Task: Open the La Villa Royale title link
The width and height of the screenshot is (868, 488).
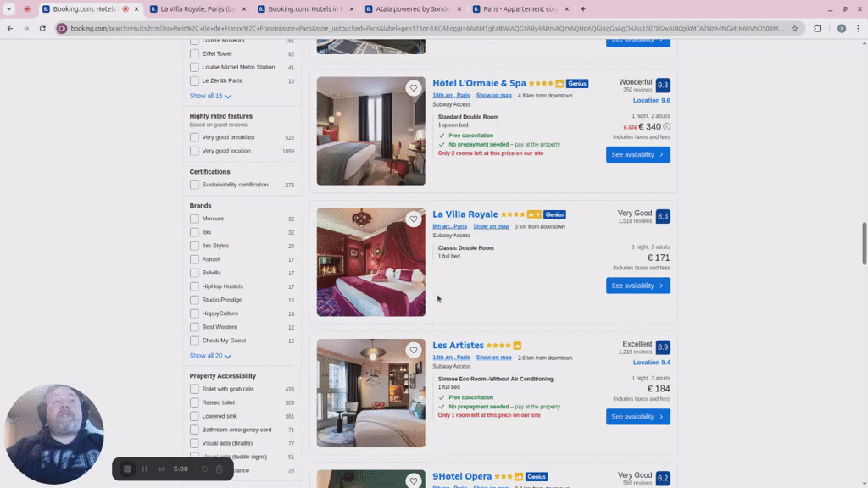Action: pyautogui.click(x=465, y=214)
